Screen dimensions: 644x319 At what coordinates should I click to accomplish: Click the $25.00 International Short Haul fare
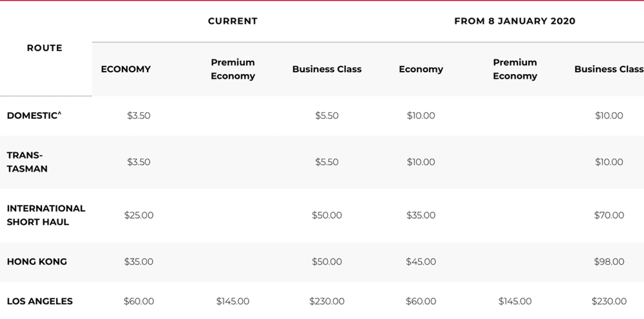tap(139, 215)
